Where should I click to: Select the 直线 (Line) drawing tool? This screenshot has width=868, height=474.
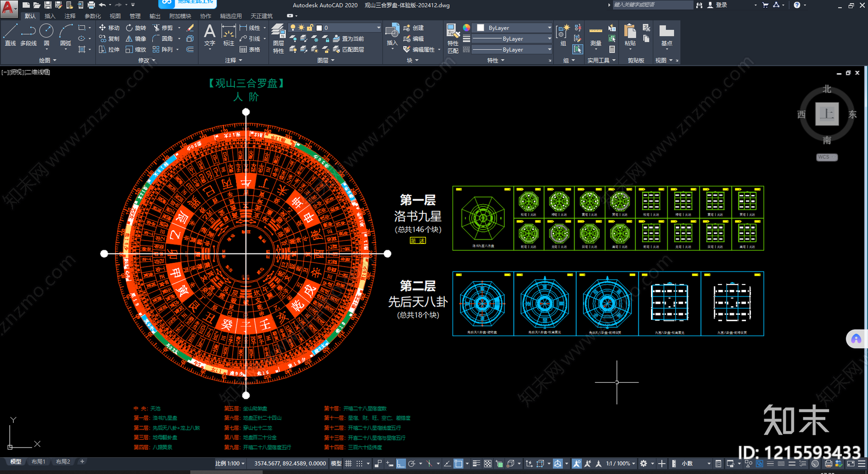coord(10,34)
